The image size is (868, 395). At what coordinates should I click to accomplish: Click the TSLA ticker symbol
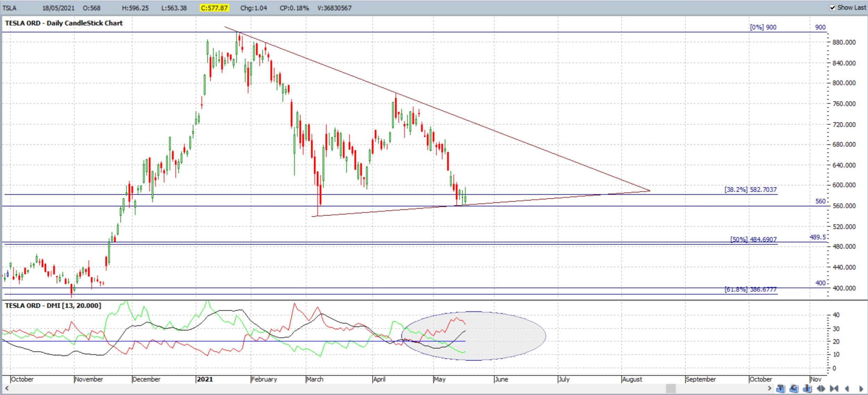tap(9, 8)
